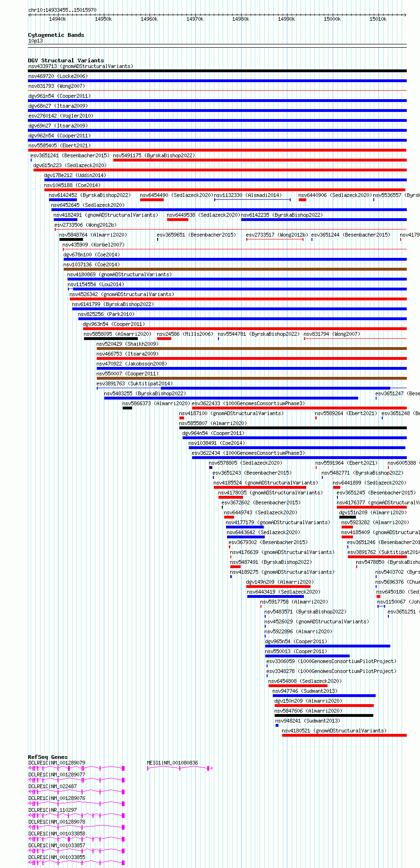Click the 14970k ruler tick label
Screen dimensions: 420x868
[x=195, y=19]
